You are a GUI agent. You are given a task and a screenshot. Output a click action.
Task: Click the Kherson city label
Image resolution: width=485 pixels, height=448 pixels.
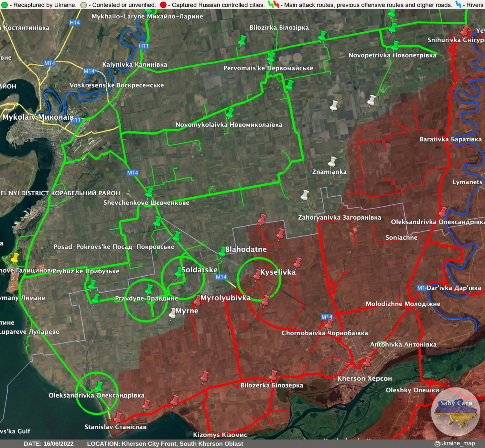(364, 378)
